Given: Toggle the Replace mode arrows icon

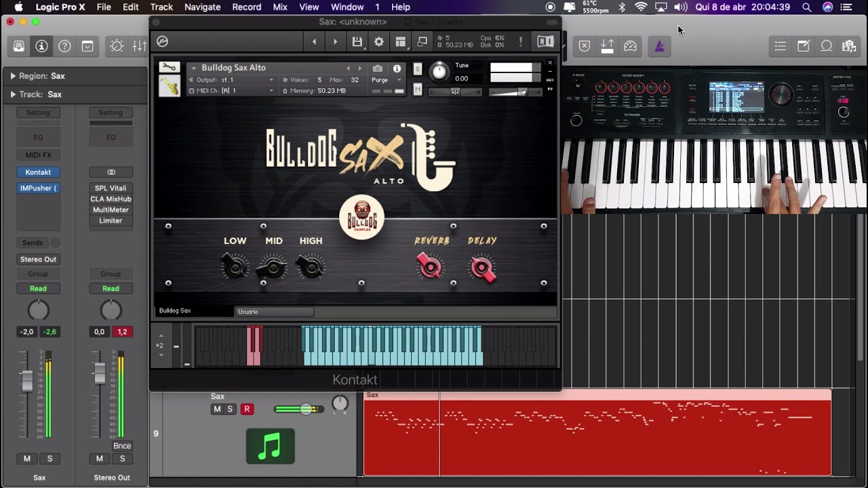Looking at the screenshot, I should 607,46.
